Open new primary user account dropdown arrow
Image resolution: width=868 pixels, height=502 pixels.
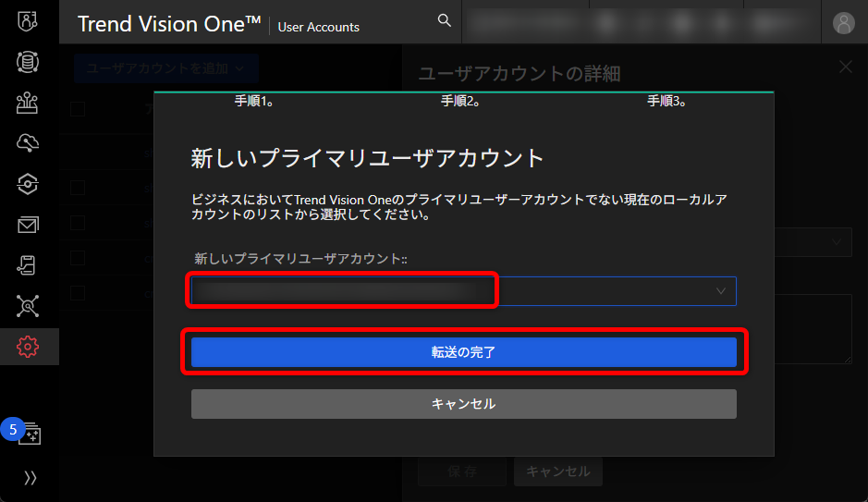(720, 291)
